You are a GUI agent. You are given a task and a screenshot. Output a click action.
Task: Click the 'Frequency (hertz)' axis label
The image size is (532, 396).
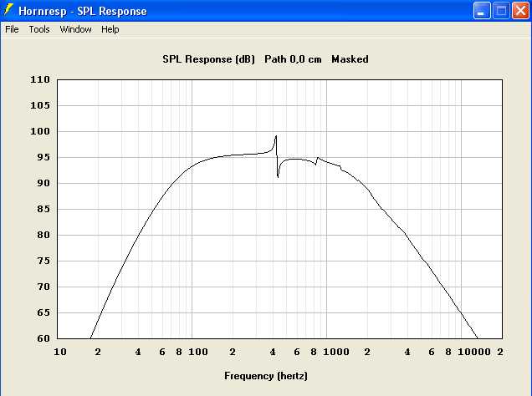pos(266,376)
